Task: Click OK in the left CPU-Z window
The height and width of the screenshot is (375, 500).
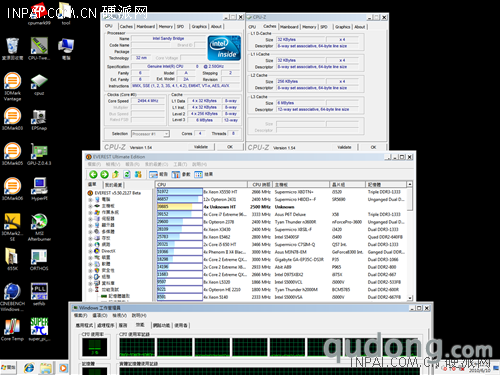Action: pyautogui.click(x=230, y=147)
